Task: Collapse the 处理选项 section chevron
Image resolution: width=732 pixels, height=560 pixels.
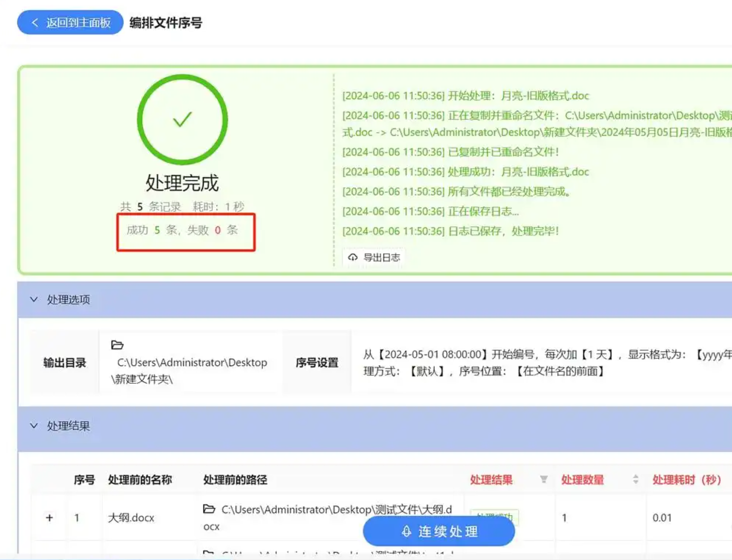Action: coord(34,300)
